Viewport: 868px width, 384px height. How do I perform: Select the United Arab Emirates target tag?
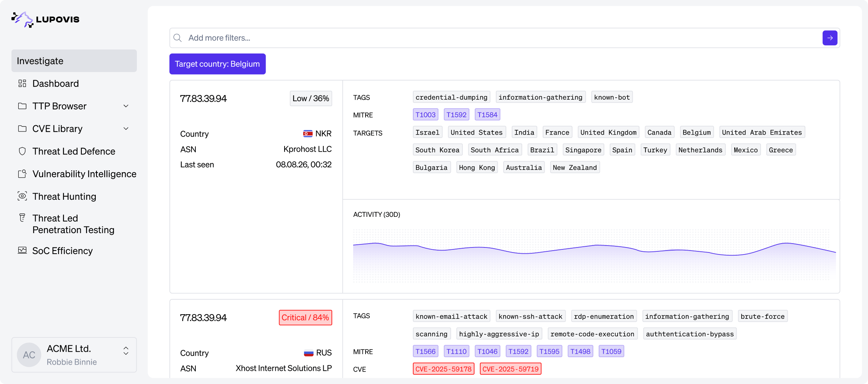762,132
